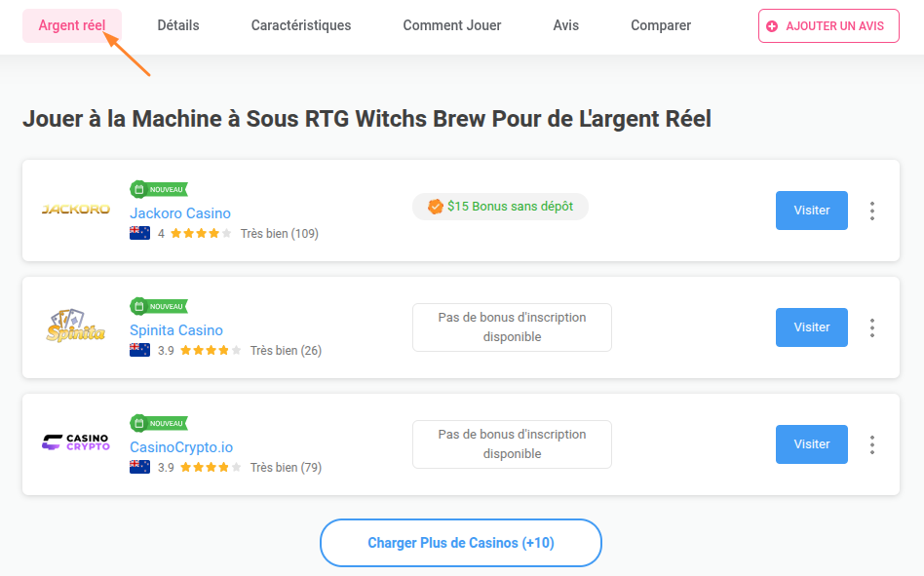Viewport: 924px width, 576px height.
Task: Open the Spinita Casino link
Action: [176, 330]
